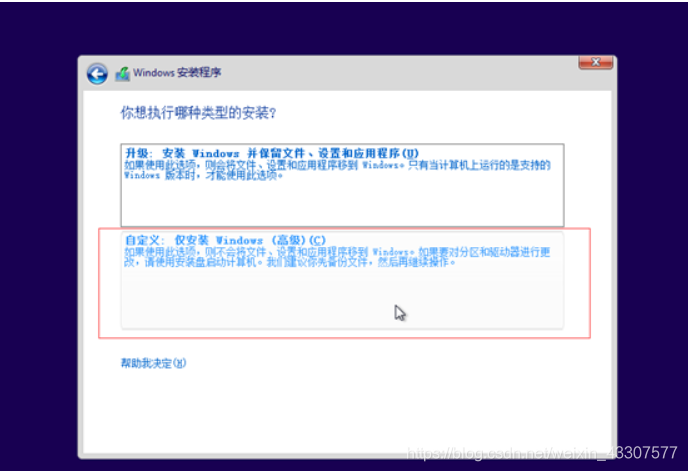Close the Windows 安装程序 window
This screenshot has width=688, height=472.
click(595, 62)
